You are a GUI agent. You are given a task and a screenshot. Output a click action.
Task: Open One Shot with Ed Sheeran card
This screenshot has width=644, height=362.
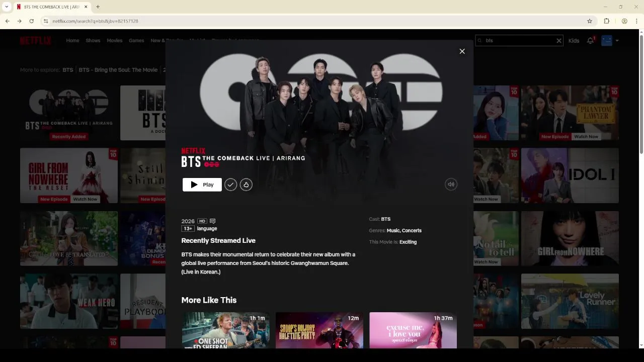coord(225,330)
